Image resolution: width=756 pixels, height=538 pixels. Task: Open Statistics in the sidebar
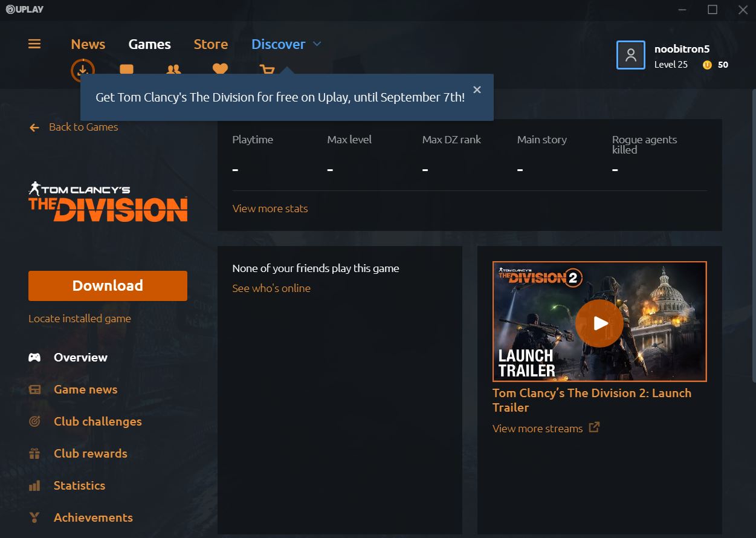(79, 485)
